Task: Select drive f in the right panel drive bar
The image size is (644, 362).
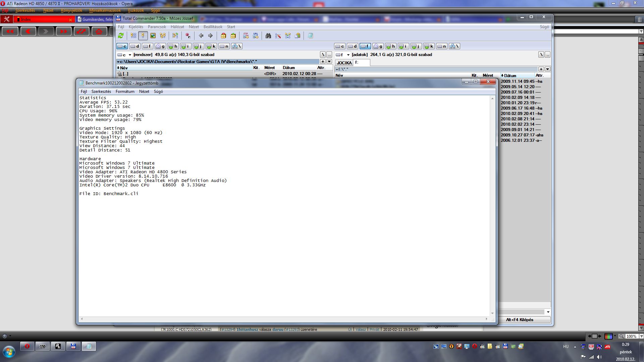Action: (x=365, y=46)
